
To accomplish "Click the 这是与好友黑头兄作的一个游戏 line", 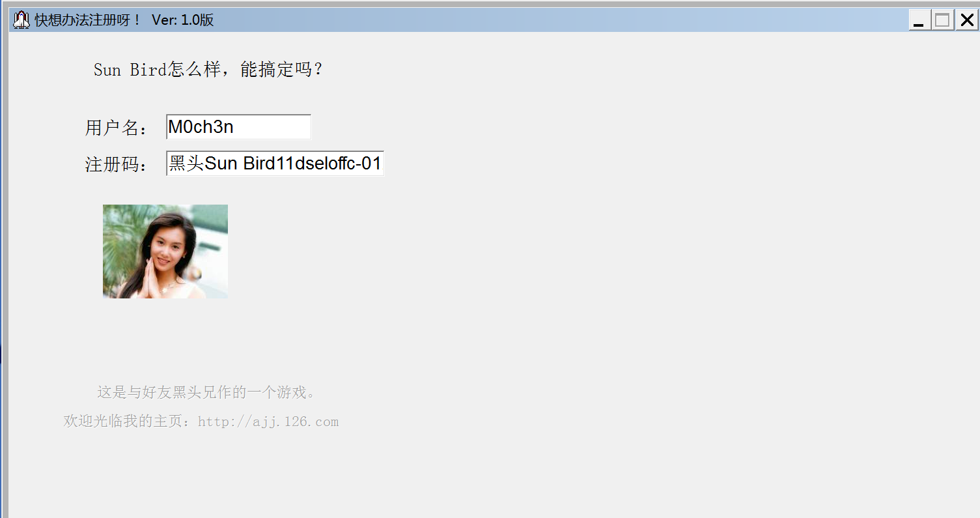I will coord(207,392).
